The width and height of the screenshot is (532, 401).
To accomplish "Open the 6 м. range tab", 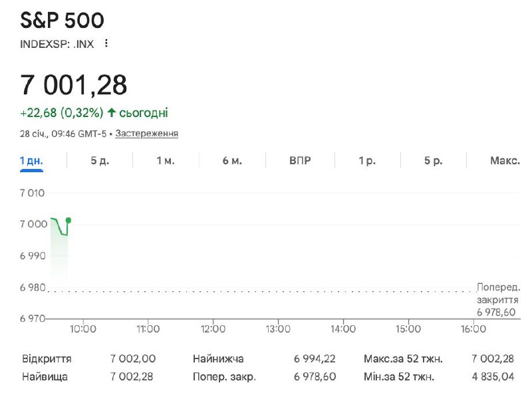I will [232, 161].
